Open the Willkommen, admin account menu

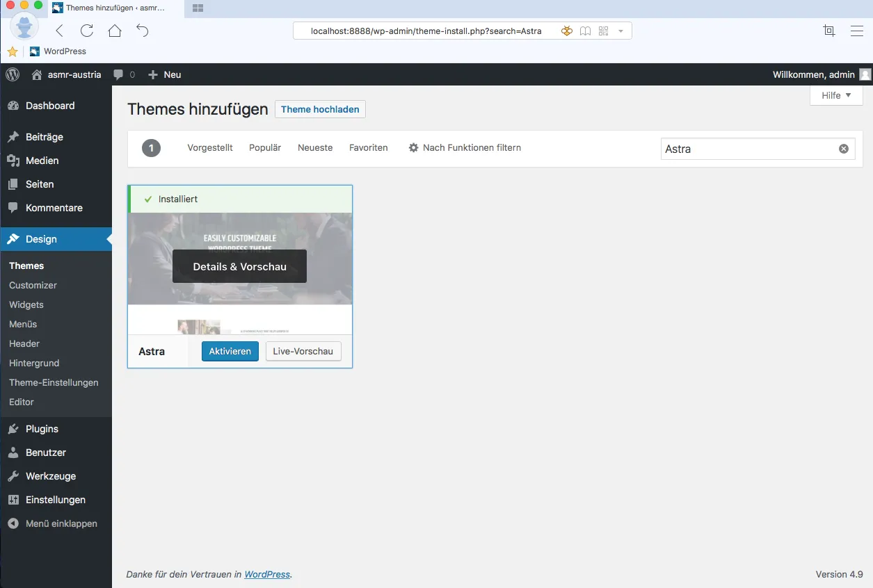[x=822, y=74]
